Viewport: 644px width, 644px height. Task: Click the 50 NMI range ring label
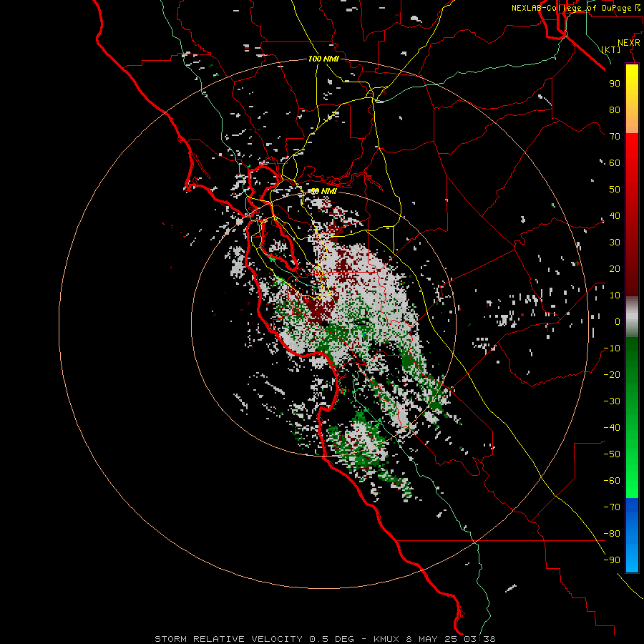[x=323, y=191]
